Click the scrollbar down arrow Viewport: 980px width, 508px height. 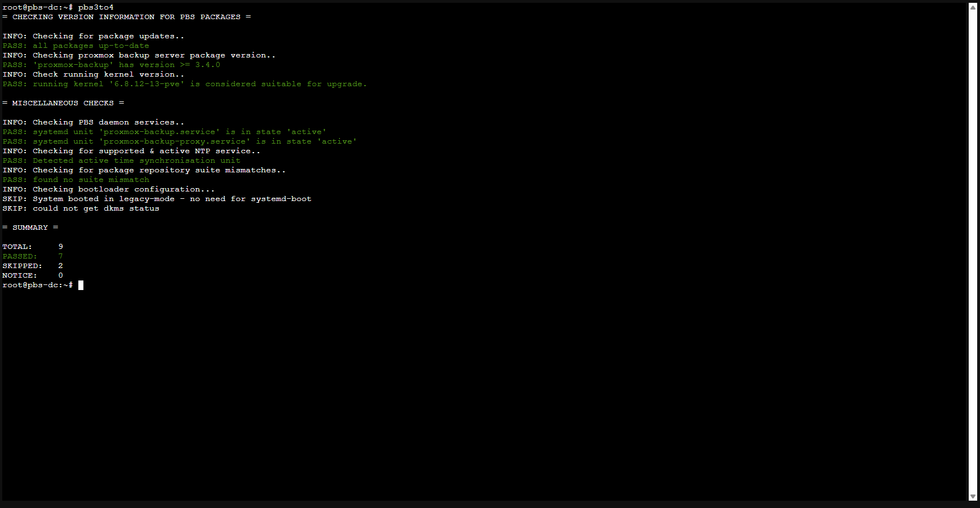(973, 496)
